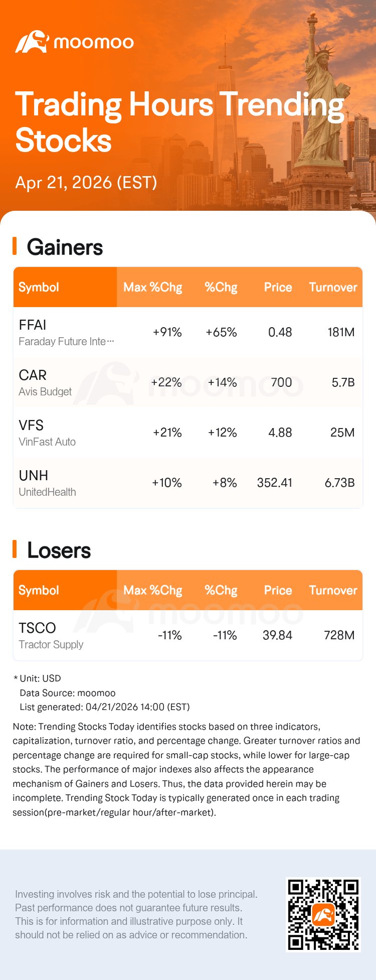Sort Gainers by Max %Chg header
This screenshot has width=376, height=980.
pyautogui.click(x=152, y=288)
